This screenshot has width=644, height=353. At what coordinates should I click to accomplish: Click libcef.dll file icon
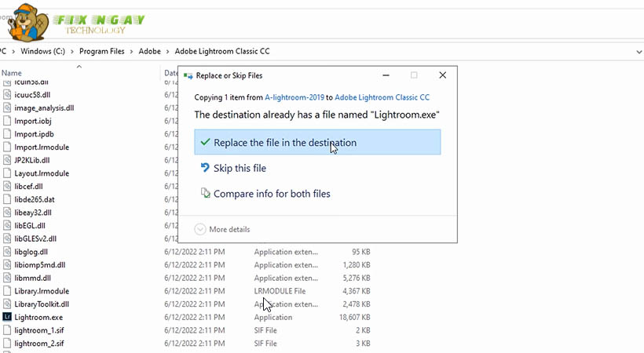(x=6, y=186)
